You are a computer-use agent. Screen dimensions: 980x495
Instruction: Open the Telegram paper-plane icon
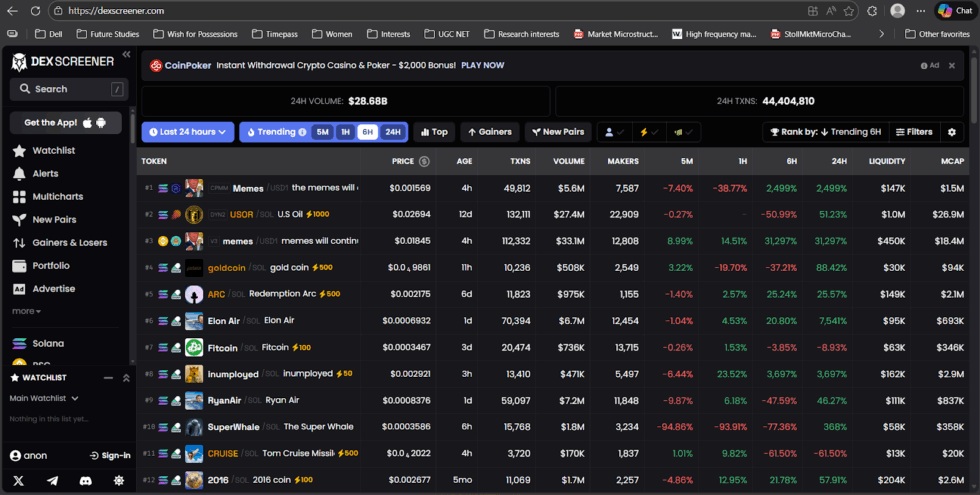tap(52, 481)
